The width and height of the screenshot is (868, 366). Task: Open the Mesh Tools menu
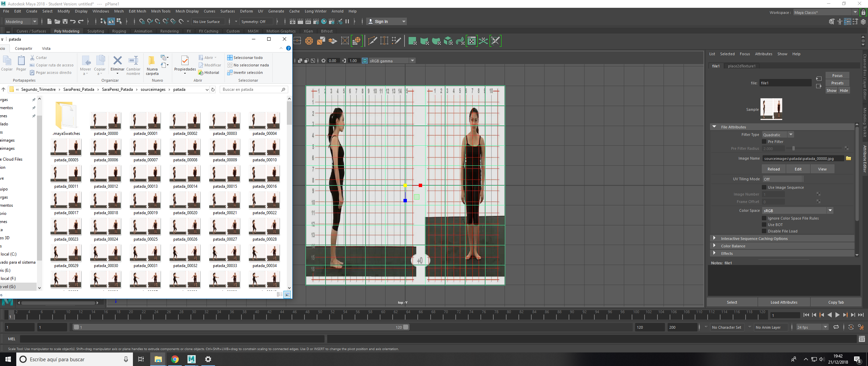160,11
